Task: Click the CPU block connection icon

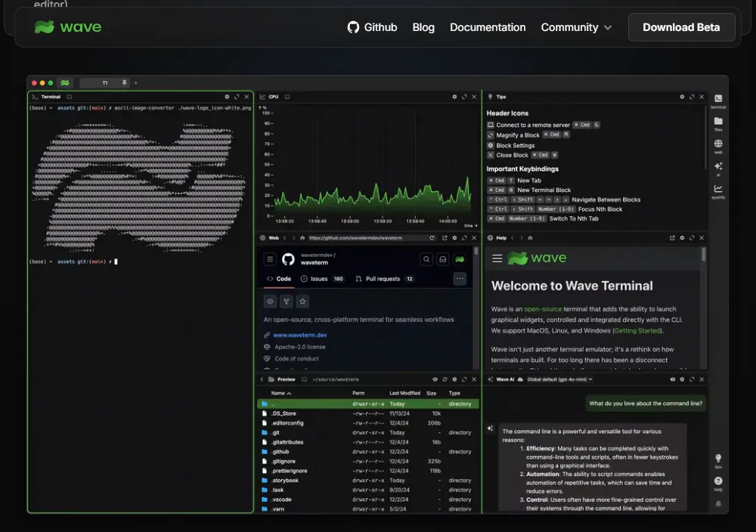Action: [x=287, y=97]
